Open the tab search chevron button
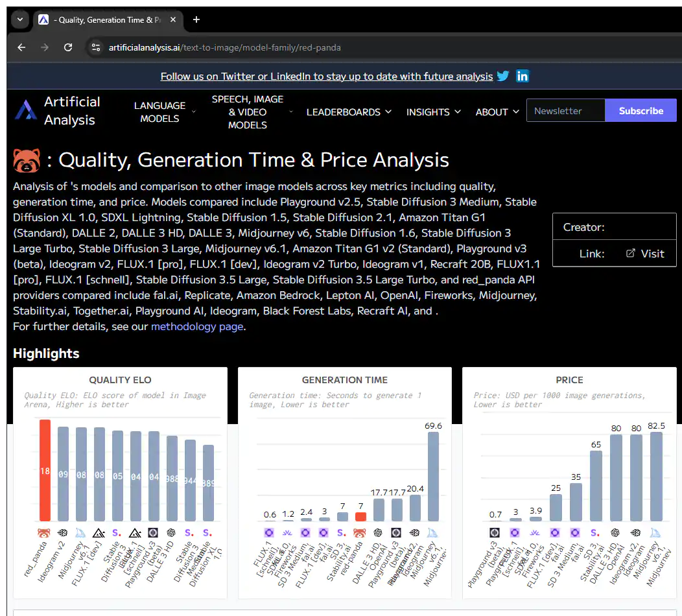The height and width of the screenshot is (616, 682). [x=19, y=19]
